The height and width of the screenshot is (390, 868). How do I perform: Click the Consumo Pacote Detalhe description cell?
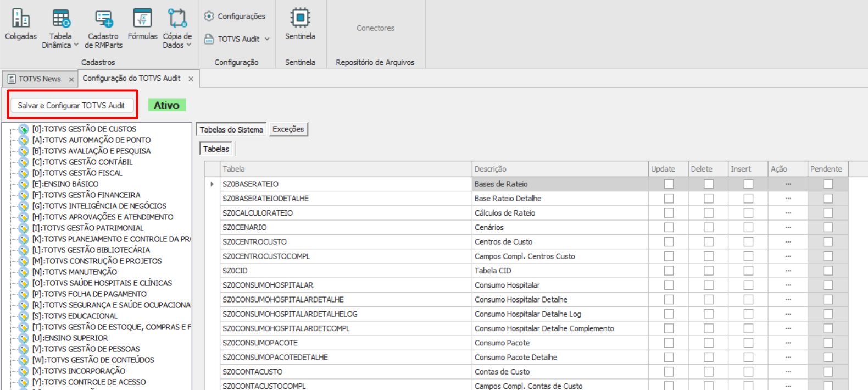click(560, 358)
